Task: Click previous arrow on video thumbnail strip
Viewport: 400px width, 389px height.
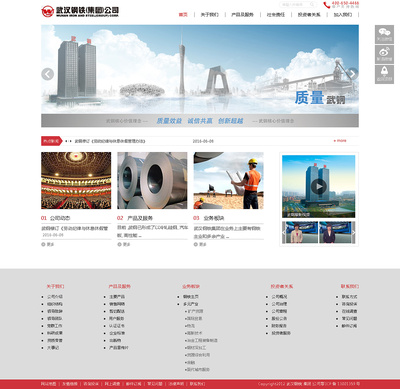Action: click(x=284, y=232)
